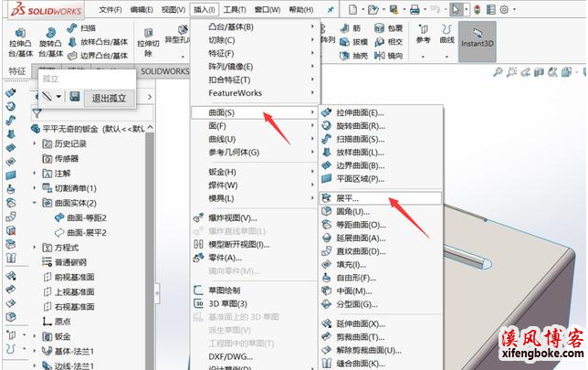Viewport: 588px width, 370px height.
Task: Expand 阵列/镜像(E) submenu
Action: (x=255, y=67)
